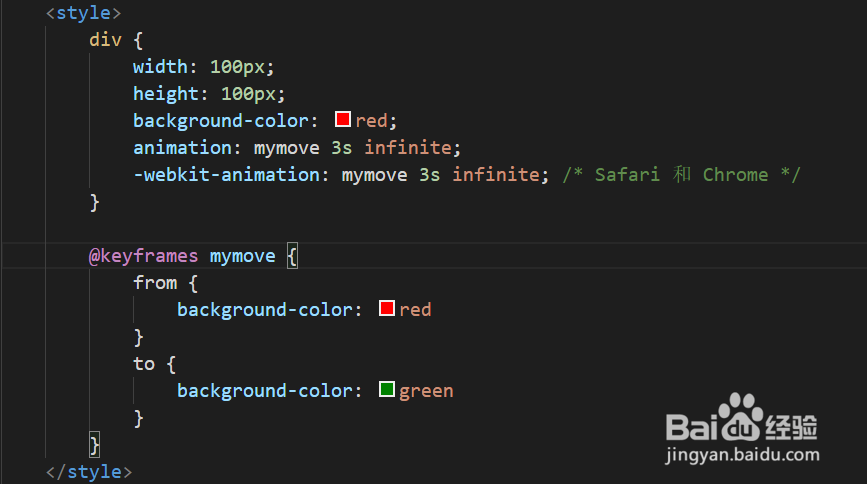Click the 'animation' property name

pos(182,148)
